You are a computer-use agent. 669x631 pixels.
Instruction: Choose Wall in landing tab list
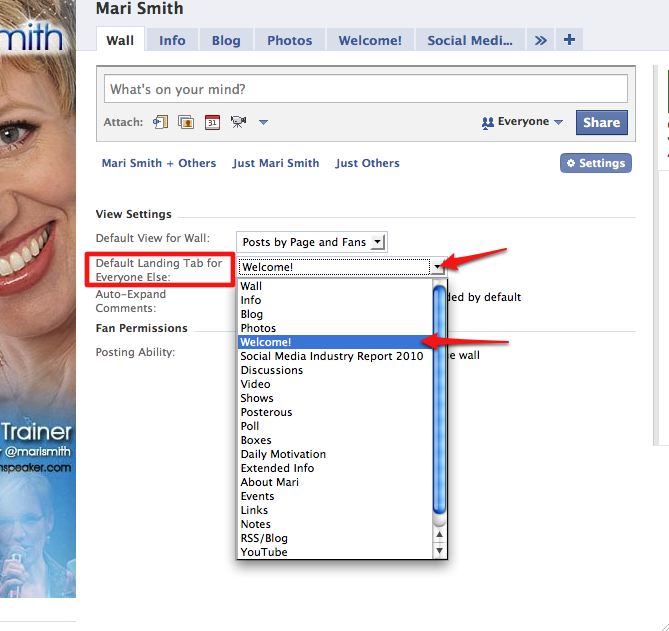point(335,286)
